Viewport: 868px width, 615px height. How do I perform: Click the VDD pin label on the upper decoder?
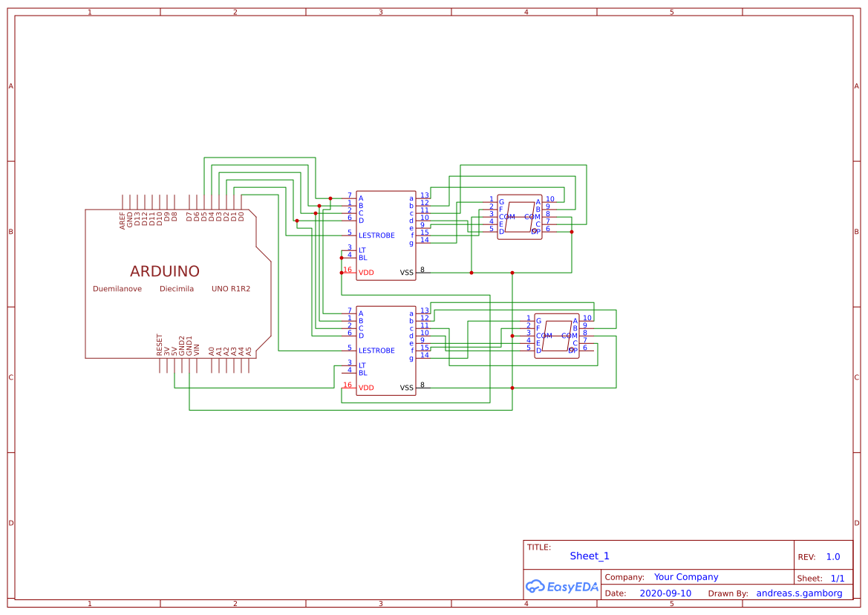pyautogui.click(x=365, y=272)
